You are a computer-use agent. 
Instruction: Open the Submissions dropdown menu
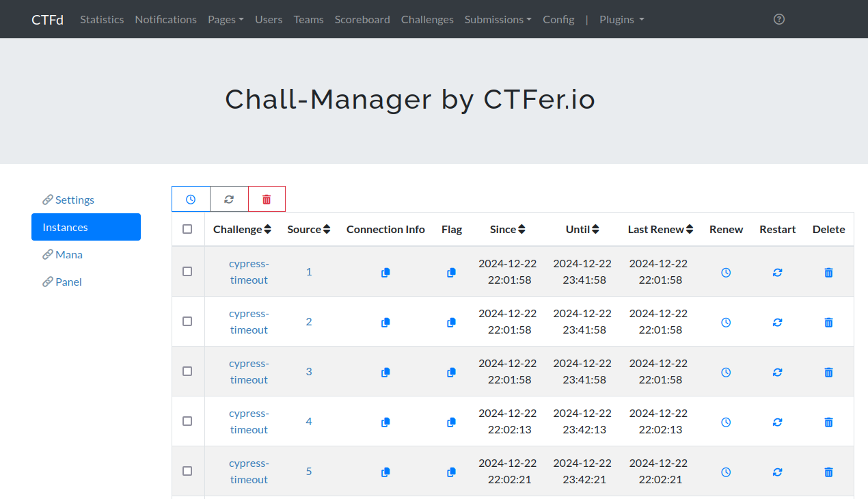pyautogui.click(x=498, y=19)
